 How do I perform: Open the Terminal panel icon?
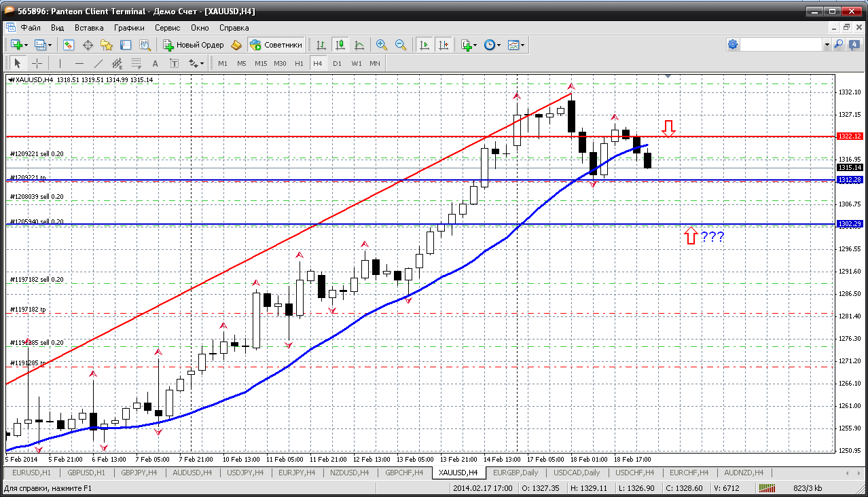click(x=126, y=45)
